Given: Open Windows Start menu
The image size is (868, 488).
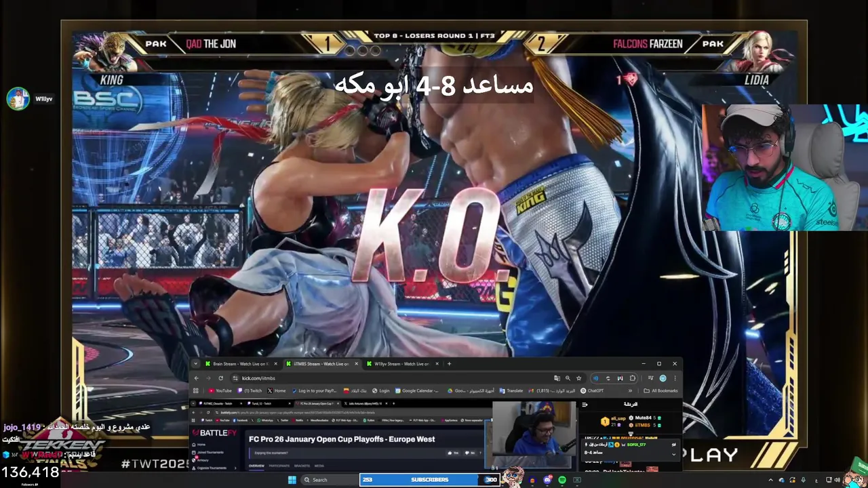Looking at the screenshot, I should 292,480.
